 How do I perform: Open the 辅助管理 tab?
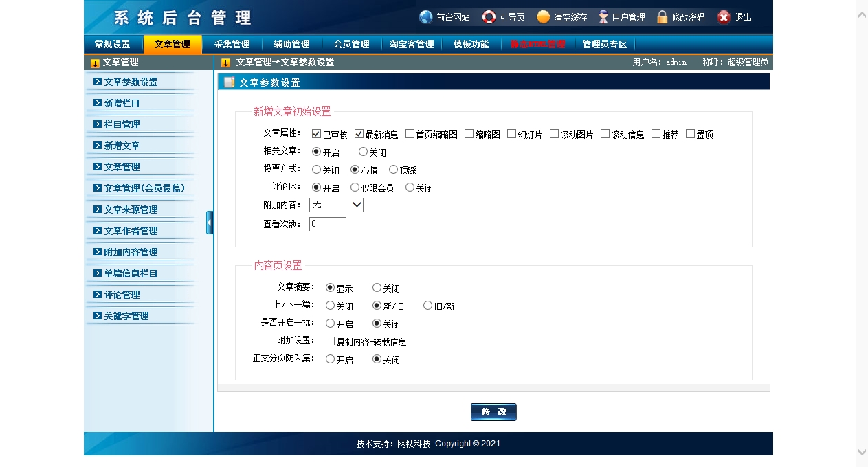point(291,44)
